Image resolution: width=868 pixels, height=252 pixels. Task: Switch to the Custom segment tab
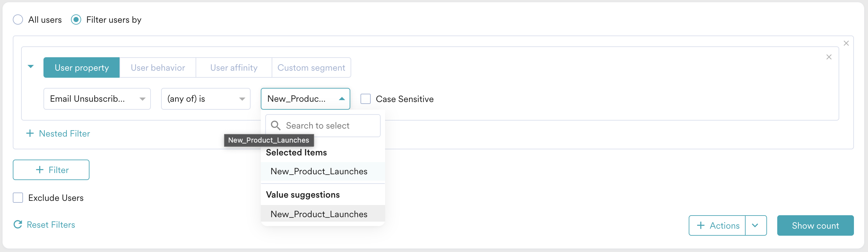311,68
